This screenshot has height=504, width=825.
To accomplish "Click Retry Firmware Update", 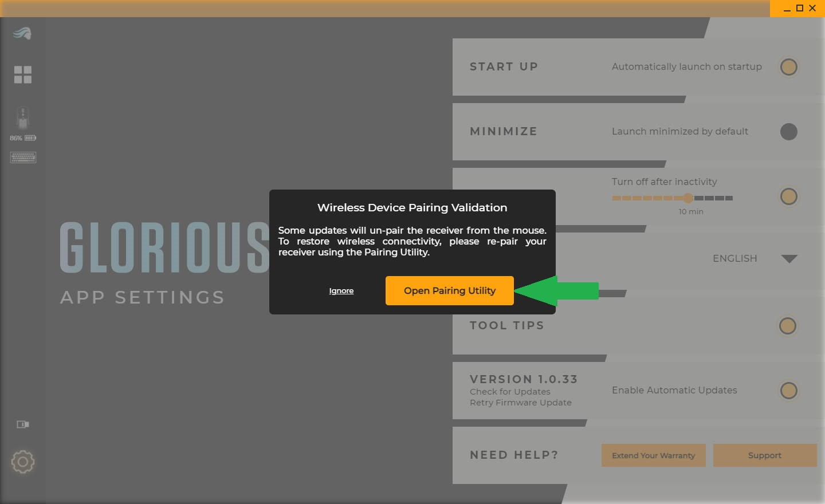I will click(x=521, y=403).
